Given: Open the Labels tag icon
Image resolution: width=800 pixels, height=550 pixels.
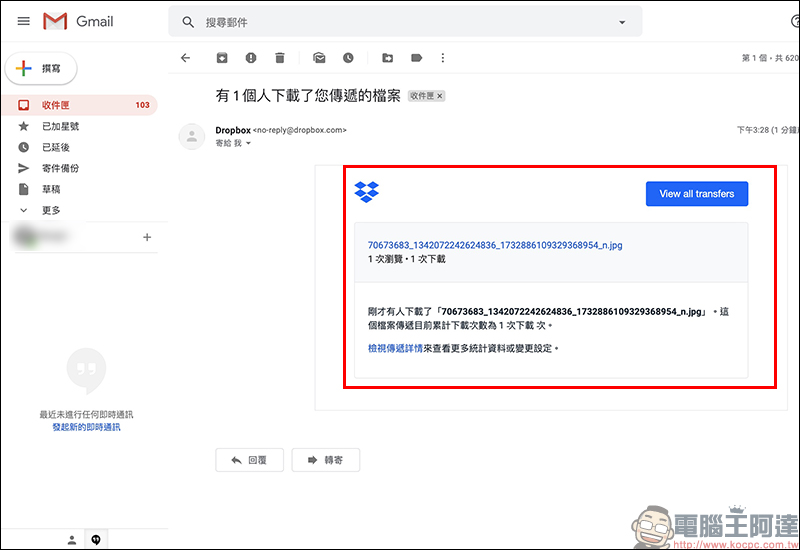Looking at the screenshot, I should [416, 58].
